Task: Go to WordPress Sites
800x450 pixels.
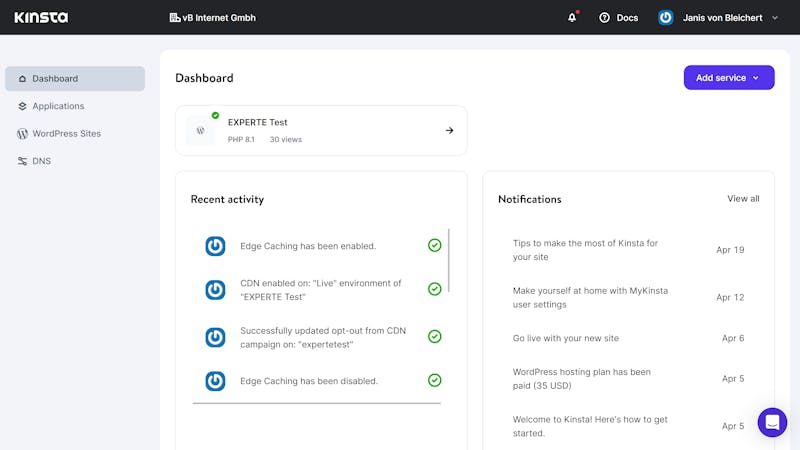Action: [66, 134]
